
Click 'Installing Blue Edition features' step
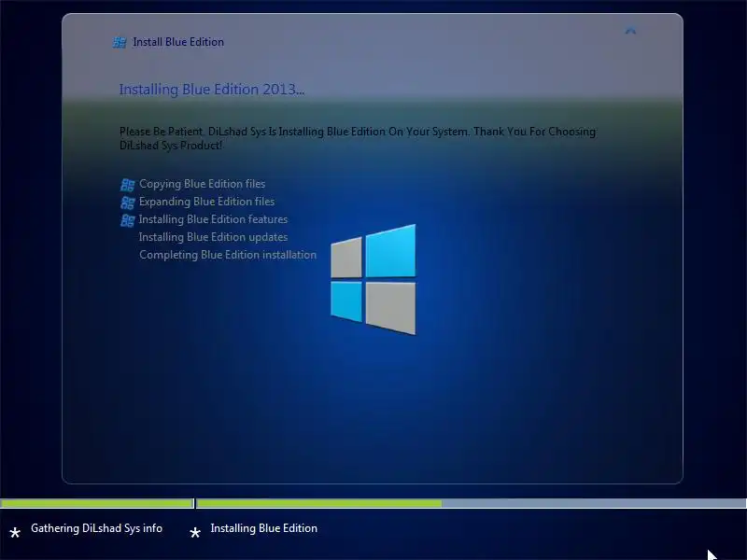(213, 219)
